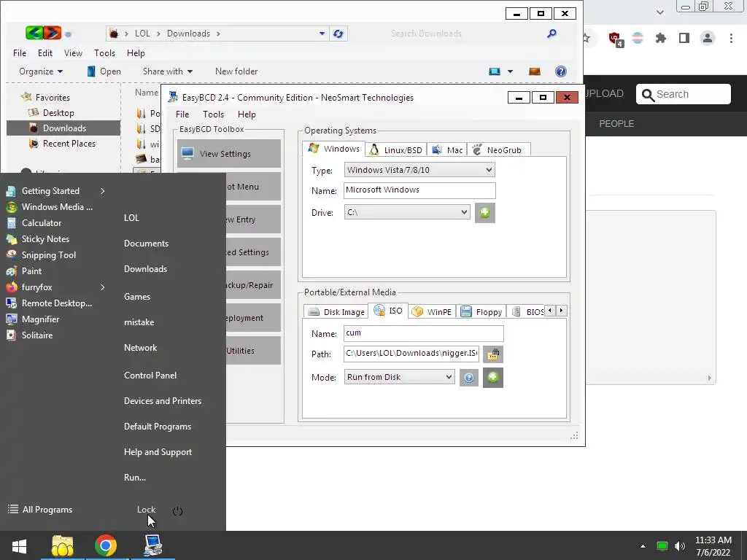
Task: Show hidden system tray icons
Action: click(643, 546)
